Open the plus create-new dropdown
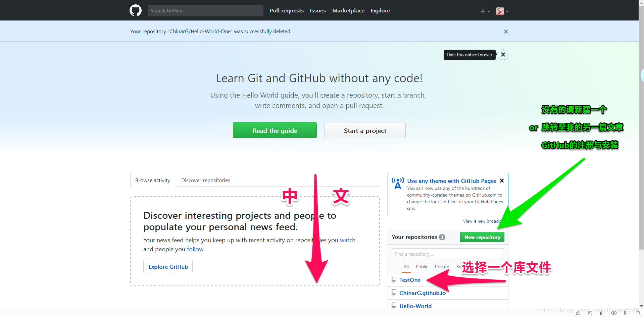 (485, 11)
